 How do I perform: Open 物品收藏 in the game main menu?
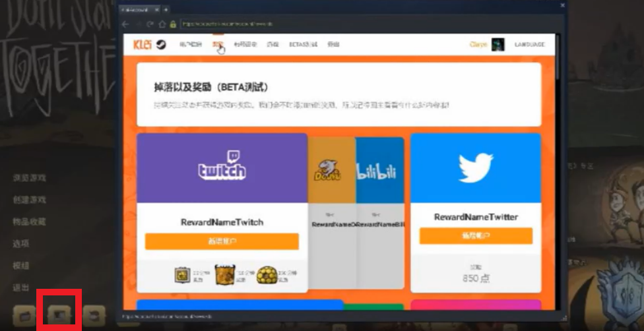tap(29, 222)
